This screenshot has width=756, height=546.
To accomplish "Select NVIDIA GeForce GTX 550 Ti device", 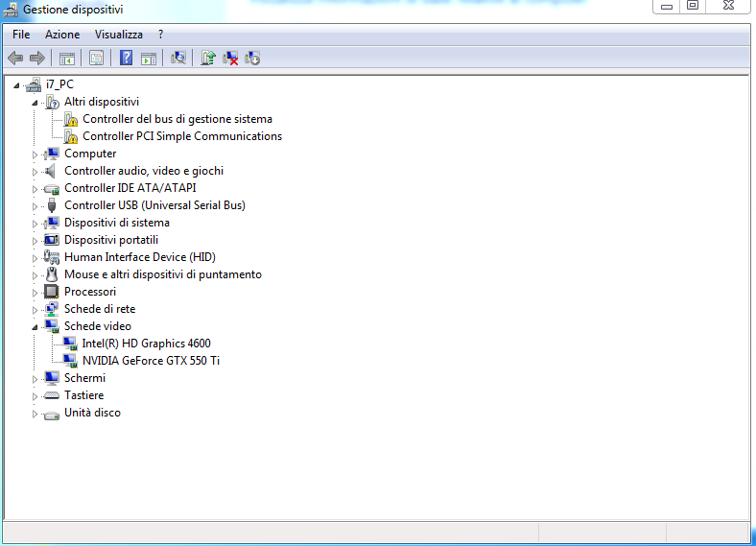I will tap(151, 361).
